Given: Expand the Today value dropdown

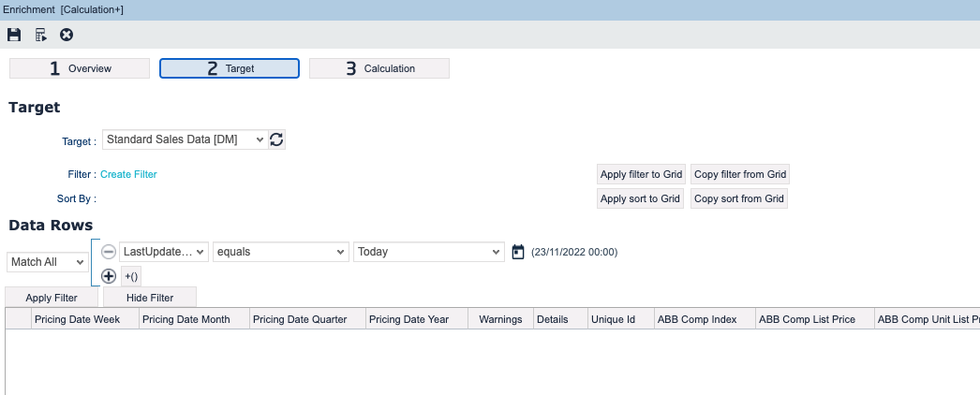Looking at the screenshot, I should click(x=430, y=252).
